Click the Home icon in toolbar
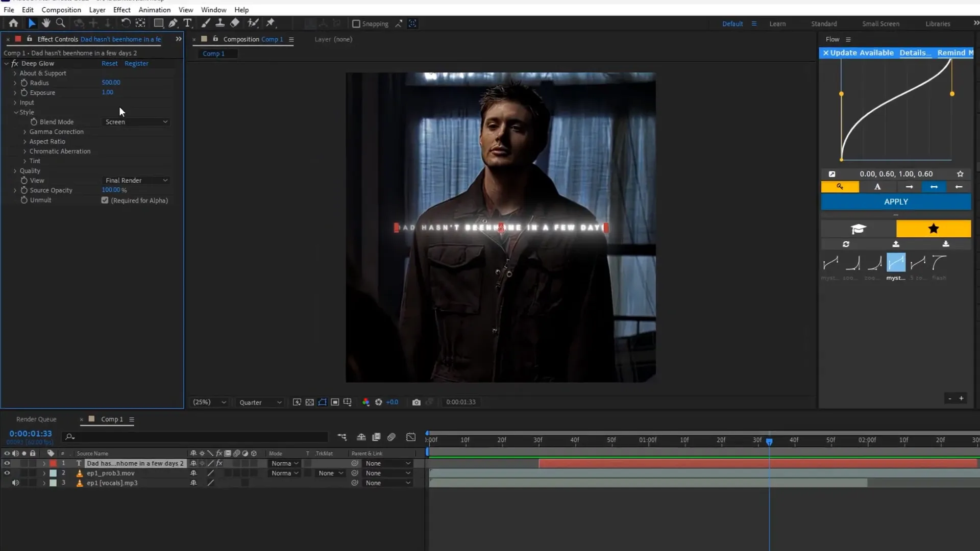 [x=13, y=23]
